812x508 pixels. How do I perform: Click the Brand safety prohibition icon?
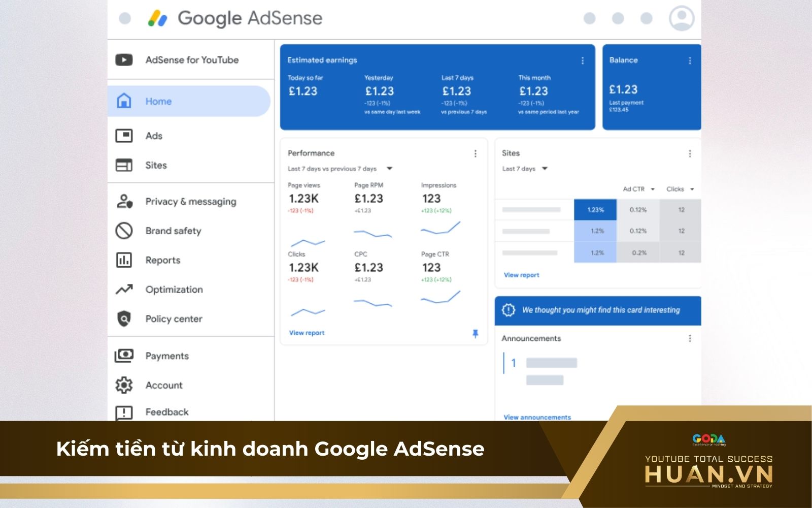pyautogui.click(x=123, y=231)
